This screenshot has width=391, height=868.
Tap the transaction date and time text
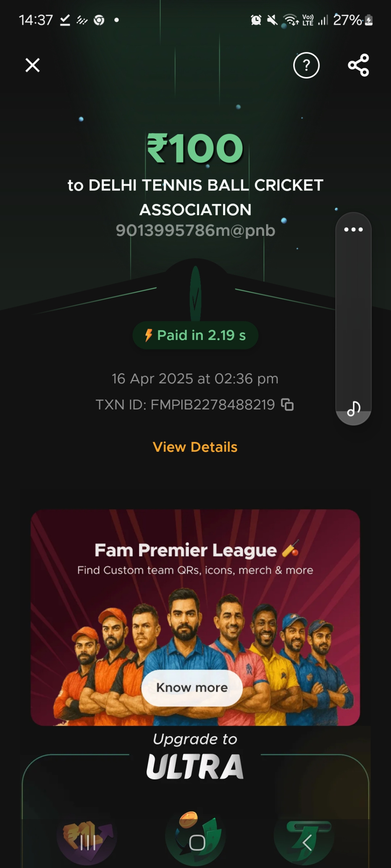[195, 379]
